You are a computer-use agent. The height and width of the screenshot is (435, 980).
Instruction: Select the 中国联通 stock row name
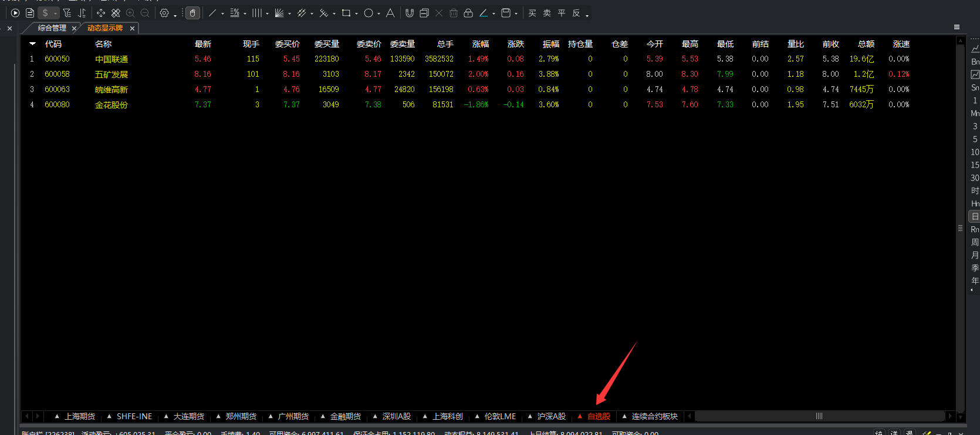click(x=111, y=59)
